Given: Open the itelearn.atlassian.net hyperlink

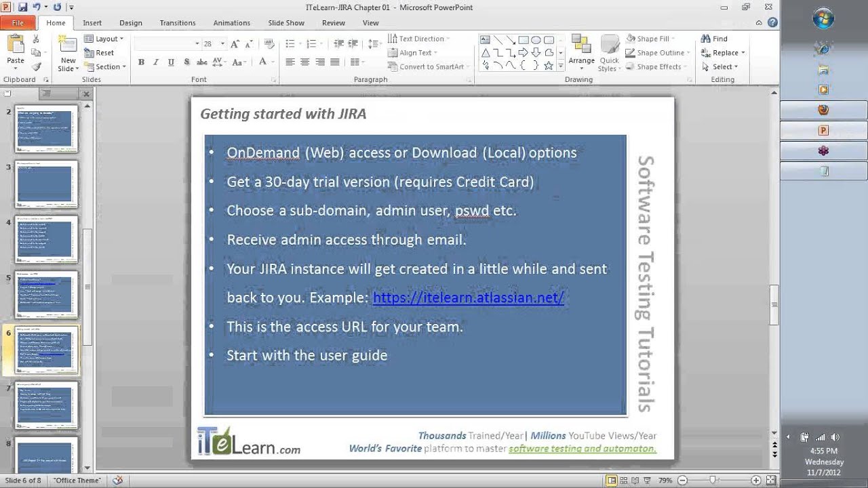Looking at the screenshot, I should coord(469,298).
